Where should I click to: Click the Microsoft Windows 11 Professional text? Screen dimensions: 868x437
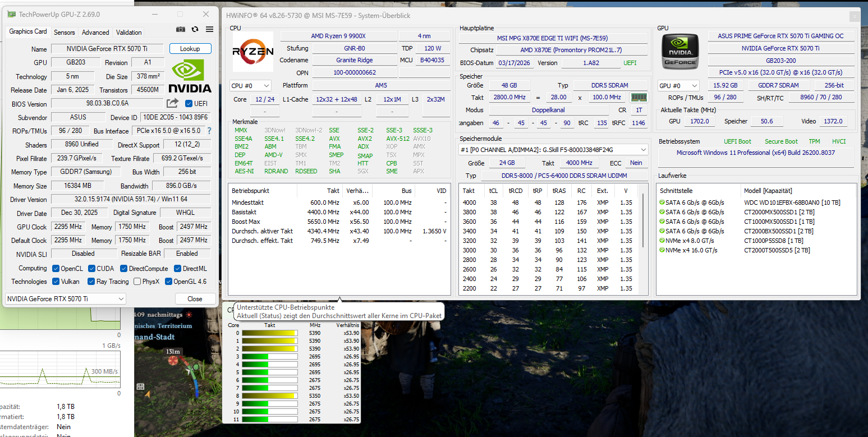click(755, 153)
